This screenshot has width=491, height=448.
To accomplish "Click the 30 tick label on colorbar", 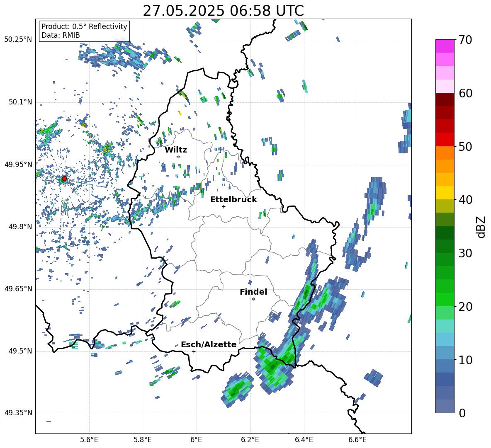I will pyautogui.click(x=465, y=253).
